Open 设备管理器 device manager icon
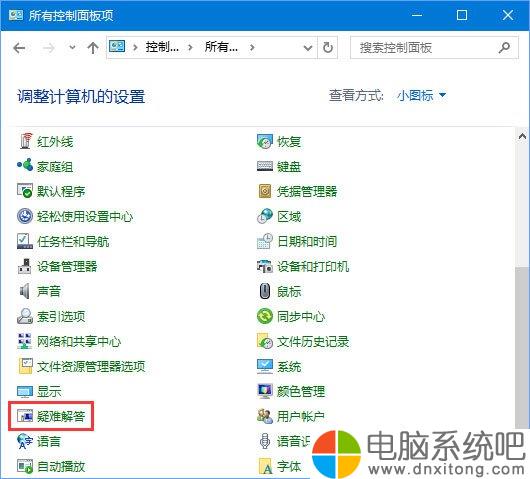 click(x=24, y=266)
